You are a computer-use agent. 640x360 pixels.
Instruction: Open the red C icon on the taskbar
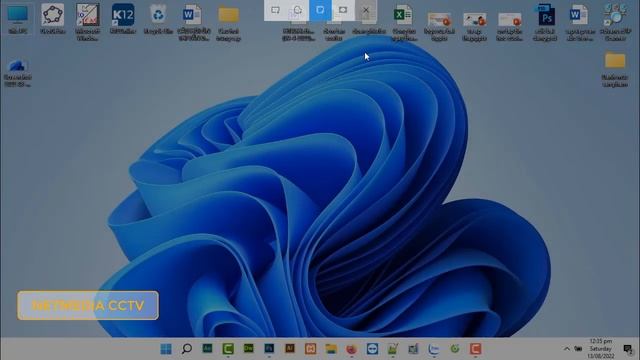pos(475,349)
